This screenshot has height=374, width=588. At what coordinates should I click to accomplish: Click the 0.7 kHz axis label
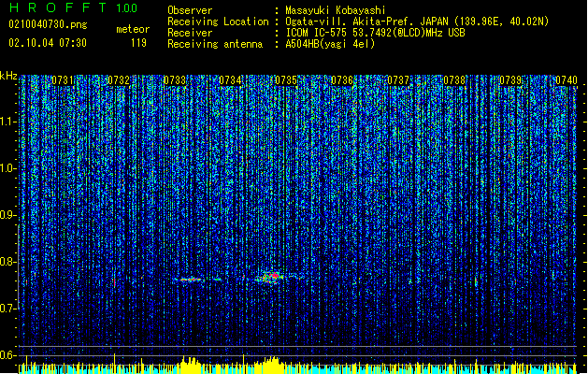pyautogui.click(x=7, y=309)
